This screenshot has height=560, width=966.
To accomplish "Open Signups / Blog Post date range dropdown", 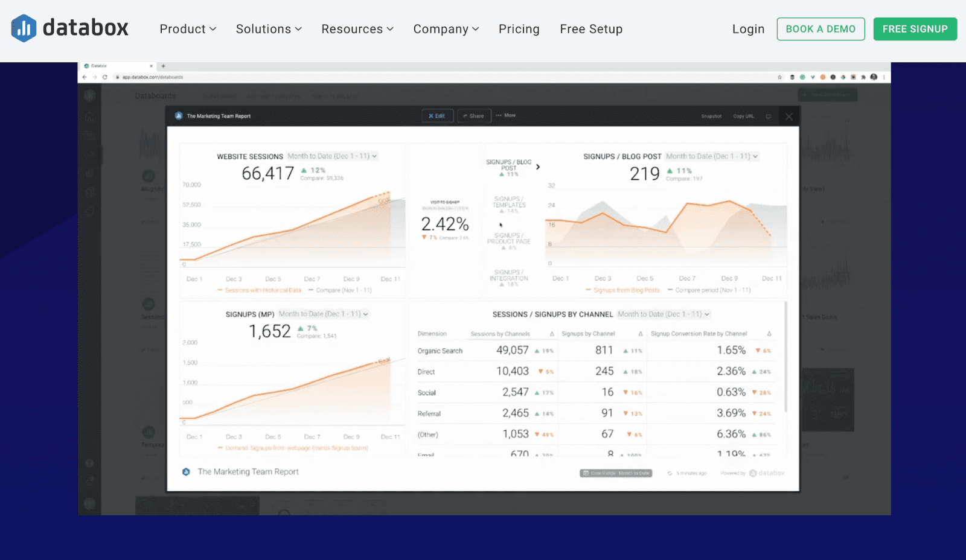I will [x=712, y=156].
